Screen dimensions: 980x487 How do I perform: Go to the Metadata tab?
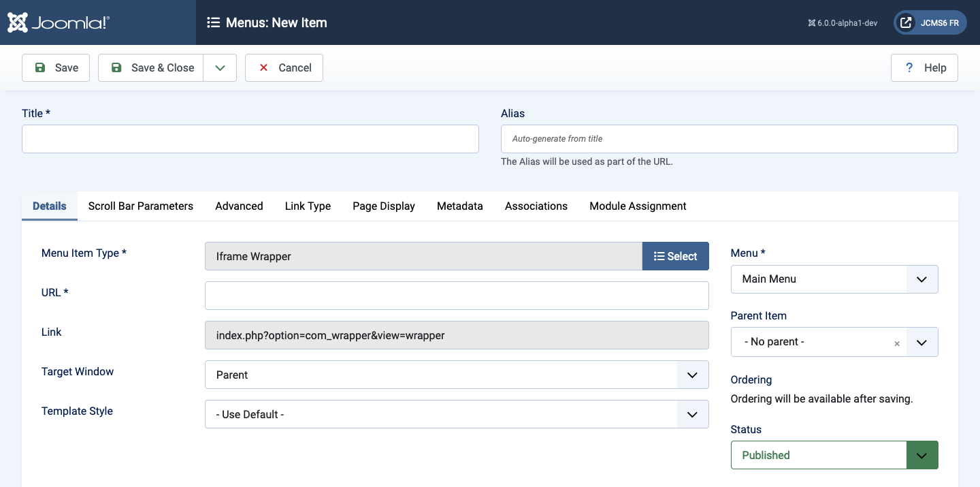[x=460, y=206]
